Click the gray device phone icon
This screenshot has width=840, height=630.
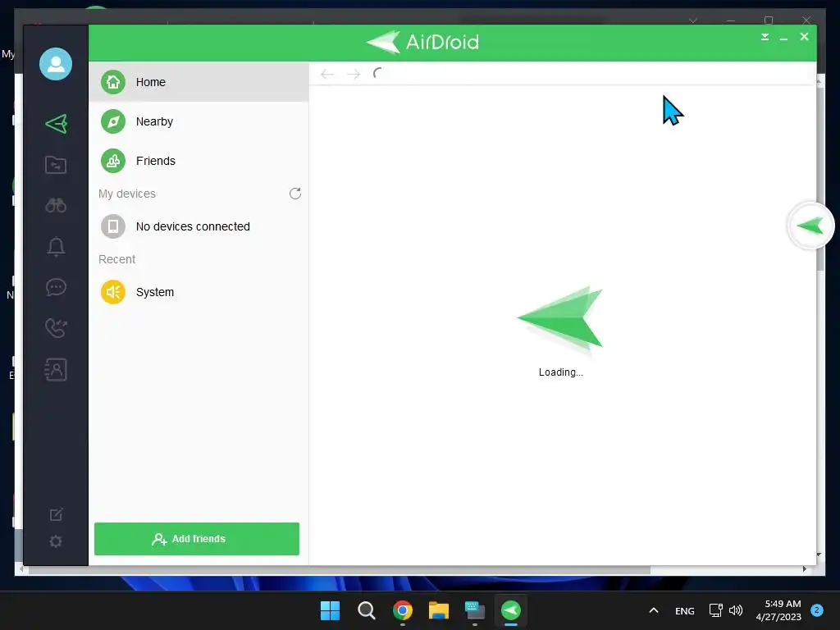click(113, 226)
